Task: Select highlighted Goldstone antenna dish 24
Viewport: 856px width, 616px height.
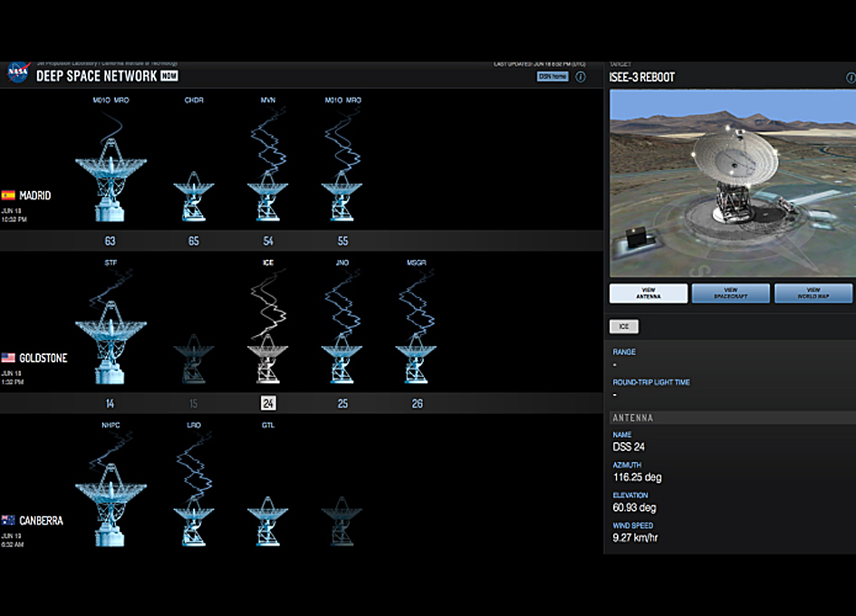Action: [267, 360]
